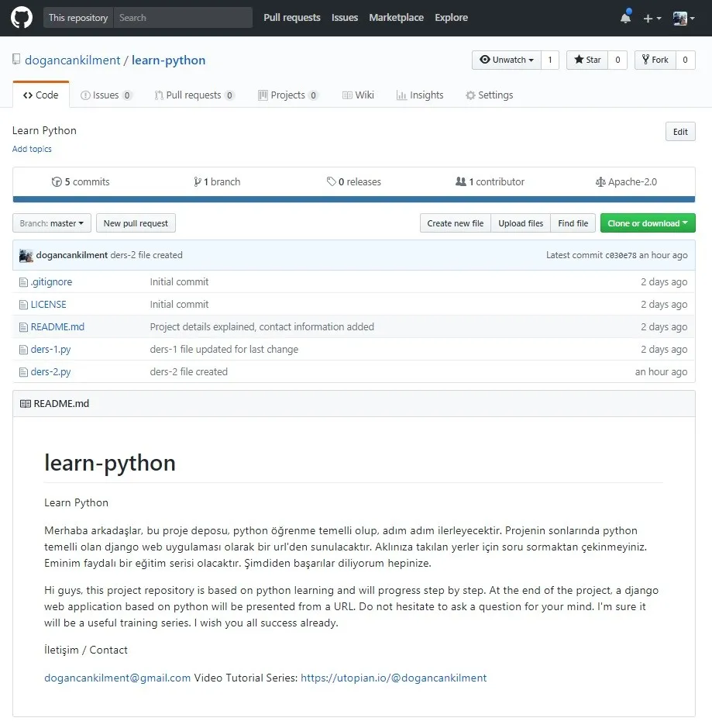Open the learn-python repository title link
712x728 pixels.
[168, 60]
